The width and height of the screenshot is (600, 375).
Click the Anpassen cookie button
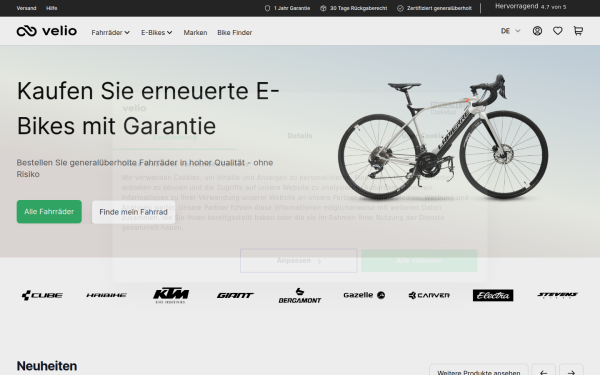point(299,261)
